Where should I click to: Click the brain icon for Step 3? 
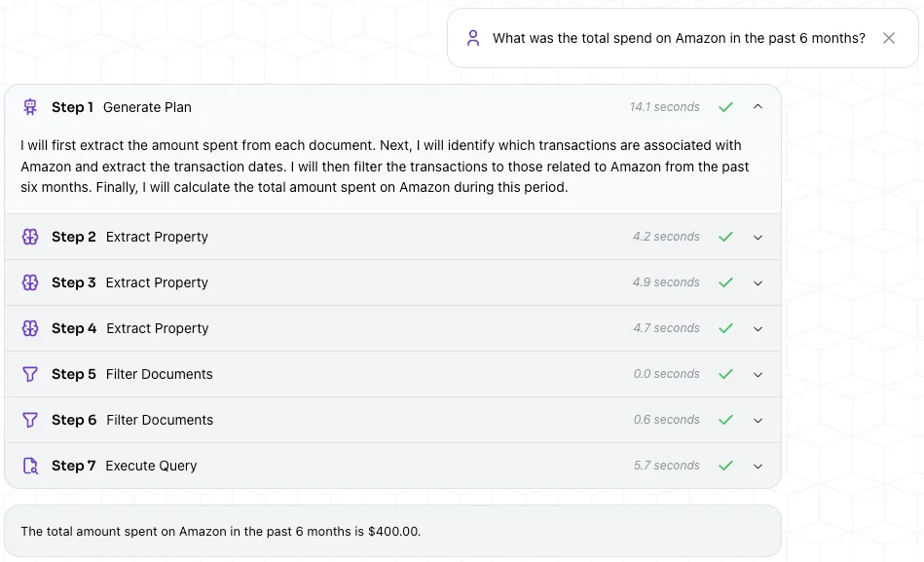30,282
